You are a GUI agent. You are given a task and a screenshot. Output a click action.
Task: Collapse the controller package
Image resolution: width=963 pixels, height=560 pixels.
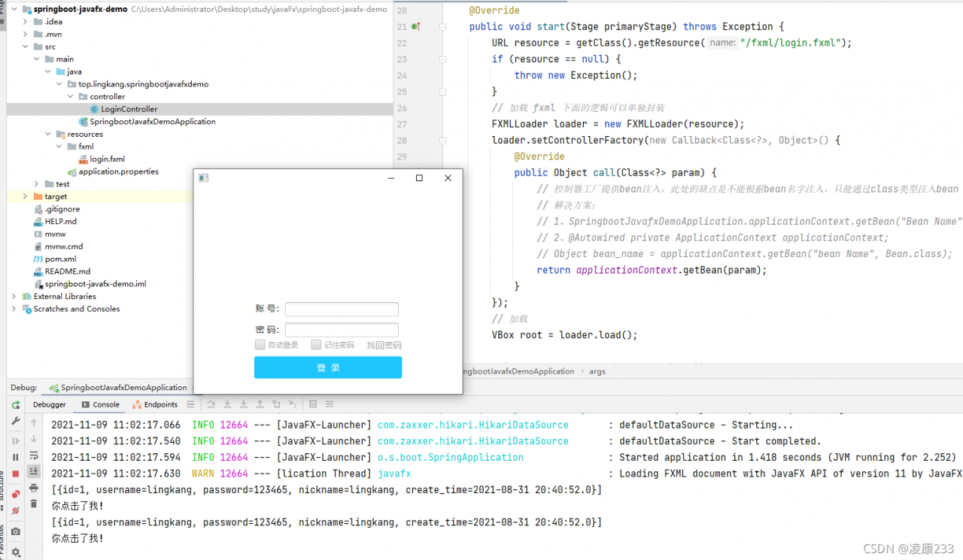(x=71, y=97)
